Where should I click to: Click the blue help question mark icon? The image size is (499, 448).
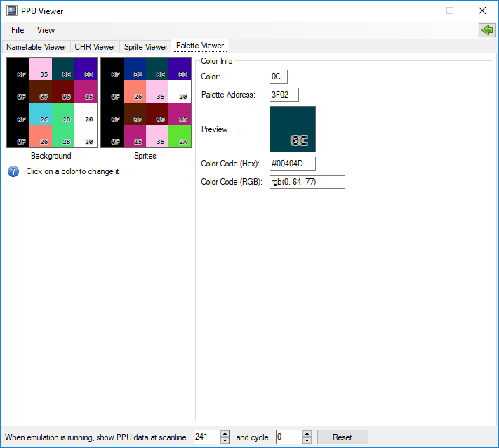coord(13,171)
